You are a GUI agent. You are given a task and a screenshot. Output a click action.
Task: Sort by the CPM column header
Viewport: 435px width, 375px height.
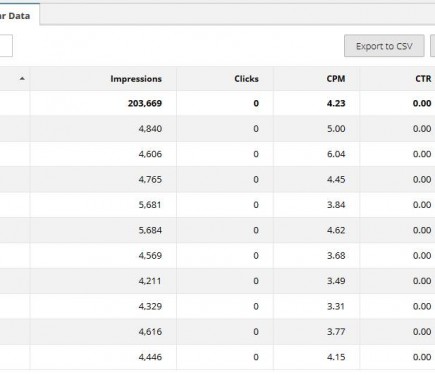tap(336, 79)
